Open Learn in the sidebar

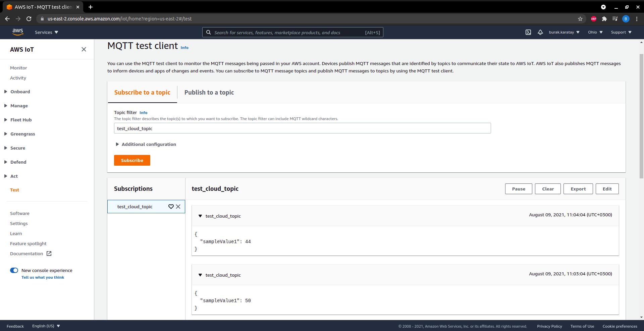[16, 233]
